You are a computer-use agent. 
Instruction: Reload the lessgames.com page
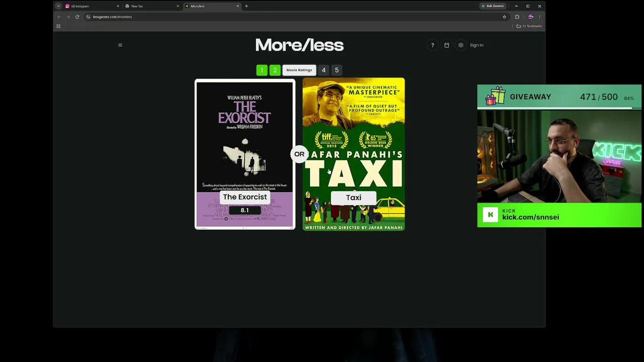point(77,17)
